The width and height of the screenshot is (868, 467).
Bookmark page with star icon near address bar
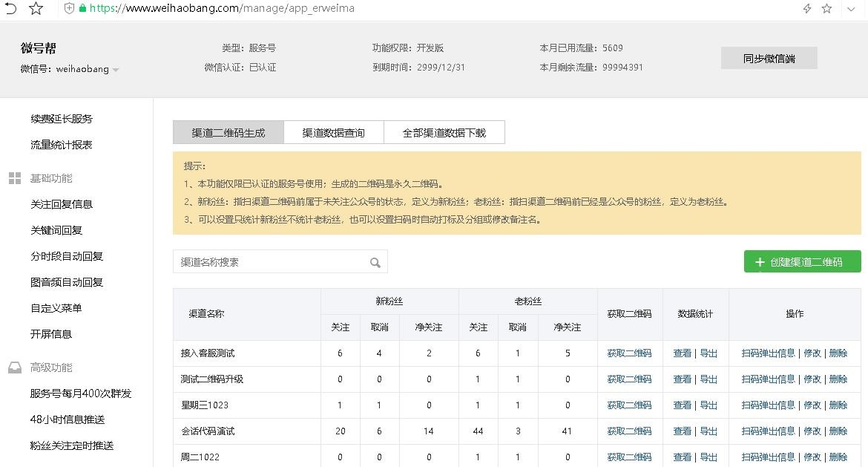click(36, 8)
